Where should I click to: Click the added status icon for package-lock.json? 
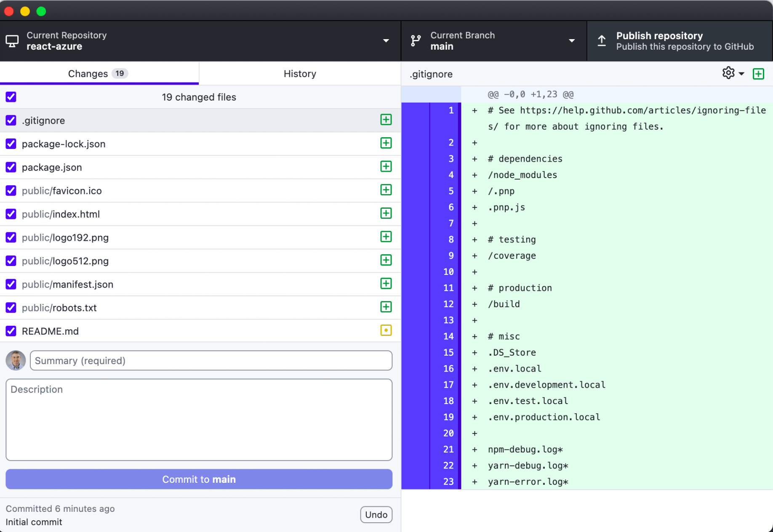(x=386, y=143)
